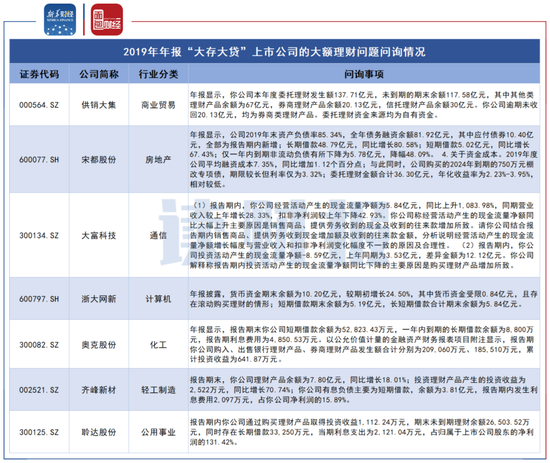Select the 问询事项 column header
Viewport: 550px width, 463px height.
364,74
